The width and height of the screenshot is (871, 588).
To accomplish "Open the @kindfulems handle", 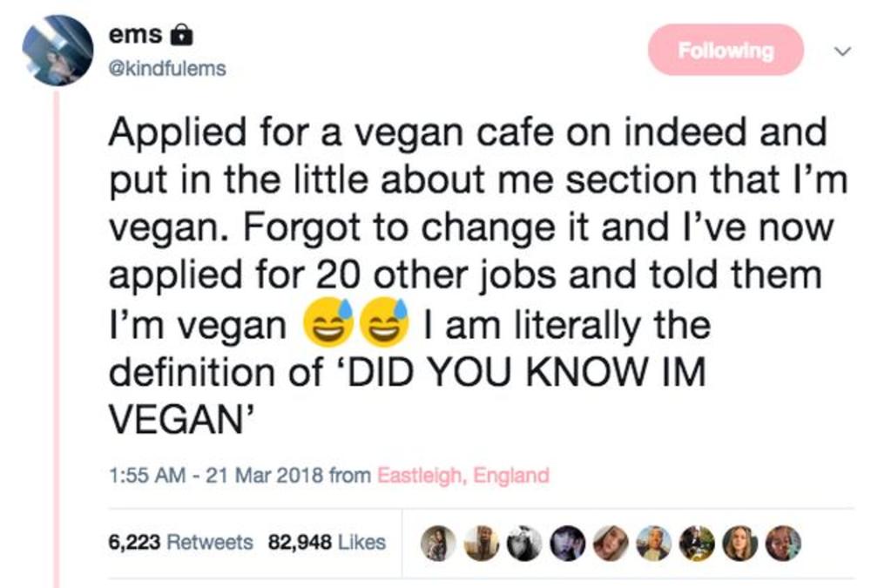I will coord(166,68).
